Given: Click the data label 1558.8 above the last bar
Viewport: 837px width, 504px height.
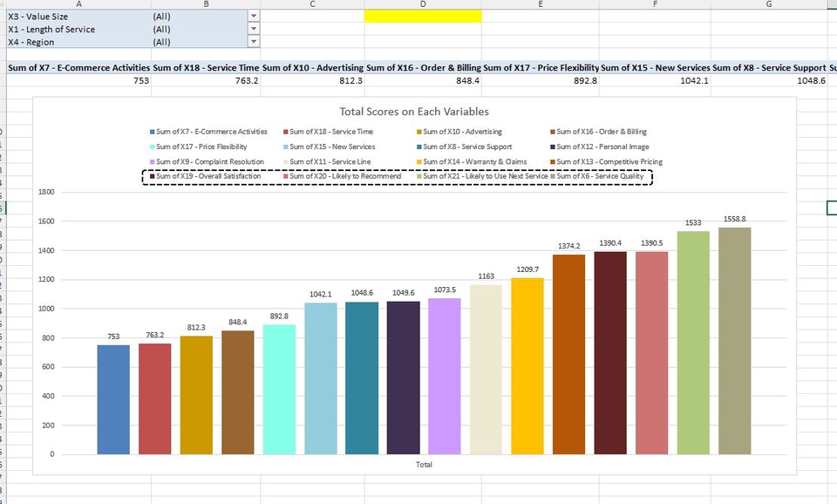Looking at the screenshot, I should click(734, 219).
